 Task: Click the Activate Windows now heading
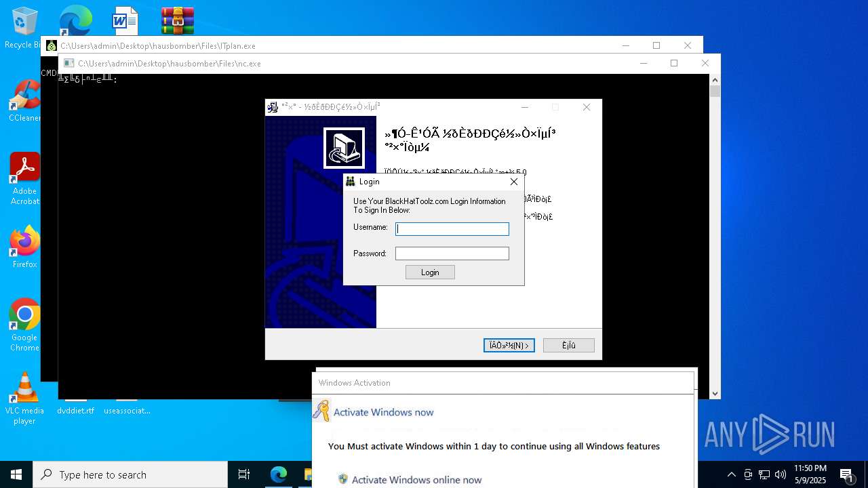(x=383, y=412)
